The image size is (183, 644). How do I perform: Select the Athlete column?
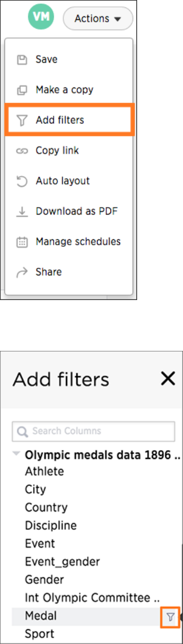tap(44, 471)
